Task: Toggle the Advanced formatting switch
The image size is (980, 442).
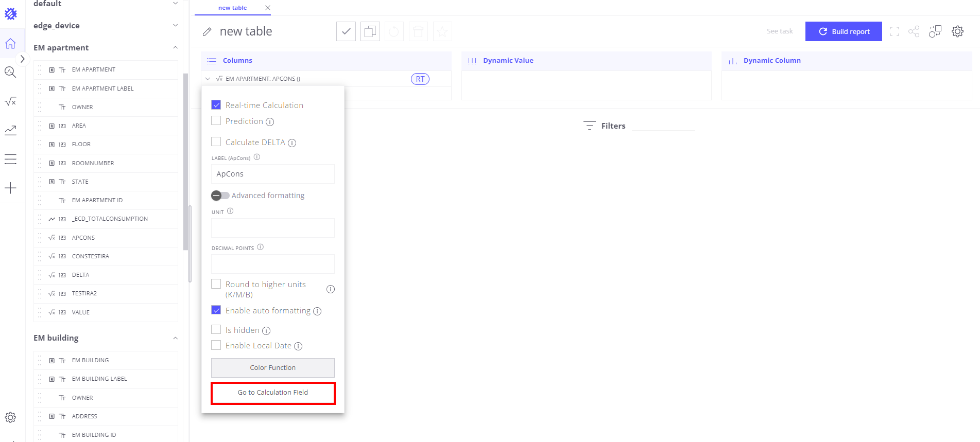Action: tap(220, 196)
